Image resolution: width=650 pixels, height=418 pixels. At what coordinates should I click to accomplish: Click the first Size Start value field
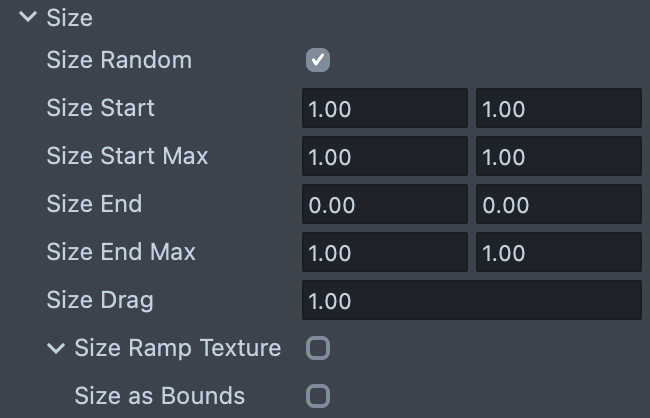pyautogui.click(x=384, y=108)
